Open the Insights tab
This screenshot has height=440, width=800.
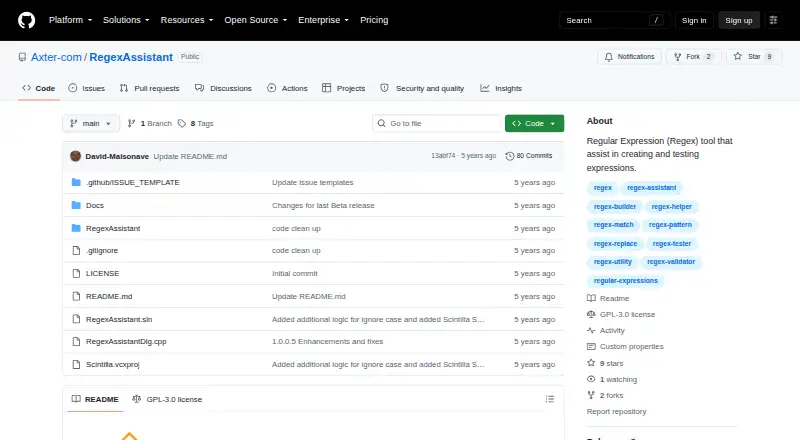coord(501,88)
